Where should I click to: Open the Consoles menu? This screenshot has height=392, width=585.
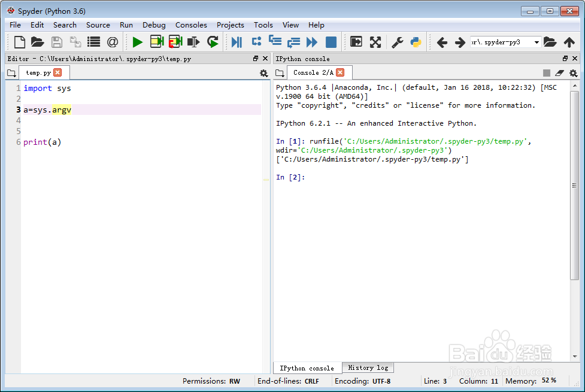pos(191,25)
